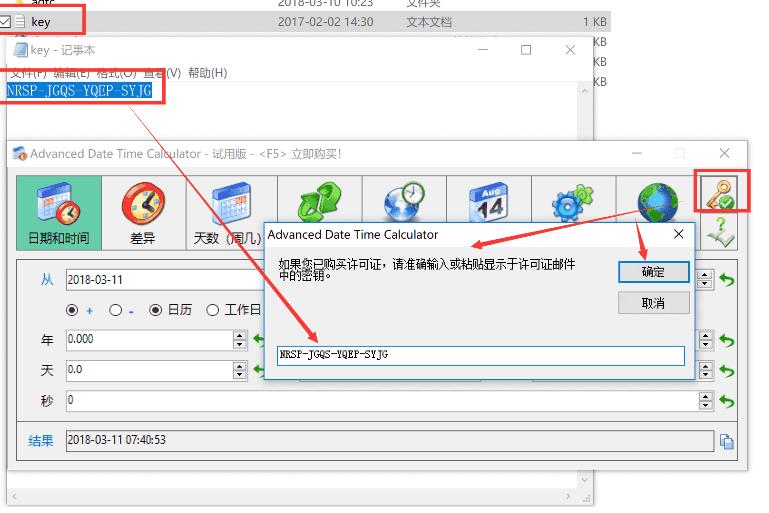Screen dimensions: 769x513
Task: Click the Notepad title bar app icon
Action: click(20, 50)
